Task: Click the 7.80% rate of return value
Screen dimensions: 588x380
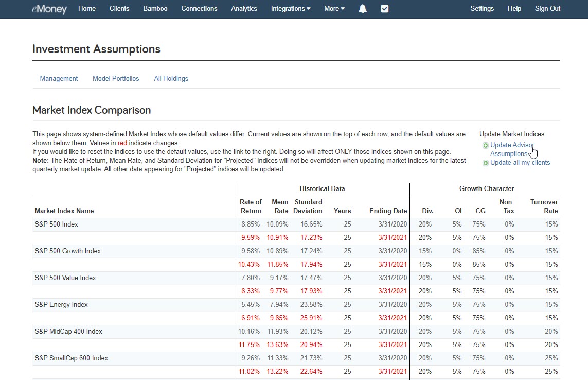Action: point(251,278)
